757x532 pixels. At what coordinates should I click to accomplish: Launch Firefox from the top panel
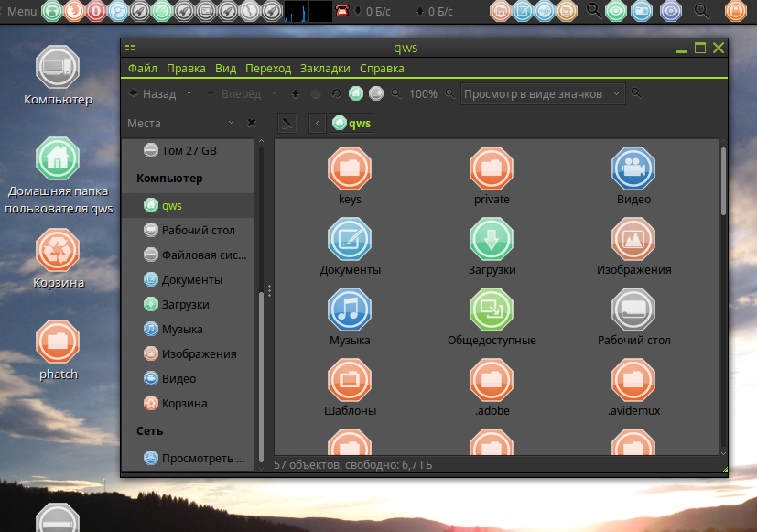(74, 11)
